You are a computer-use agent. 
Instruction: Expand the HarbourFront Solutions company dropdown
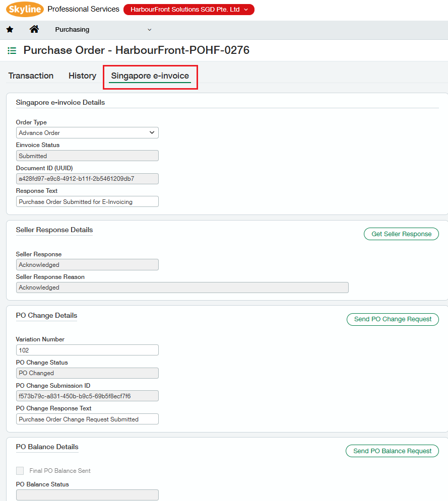coord(189,10)
